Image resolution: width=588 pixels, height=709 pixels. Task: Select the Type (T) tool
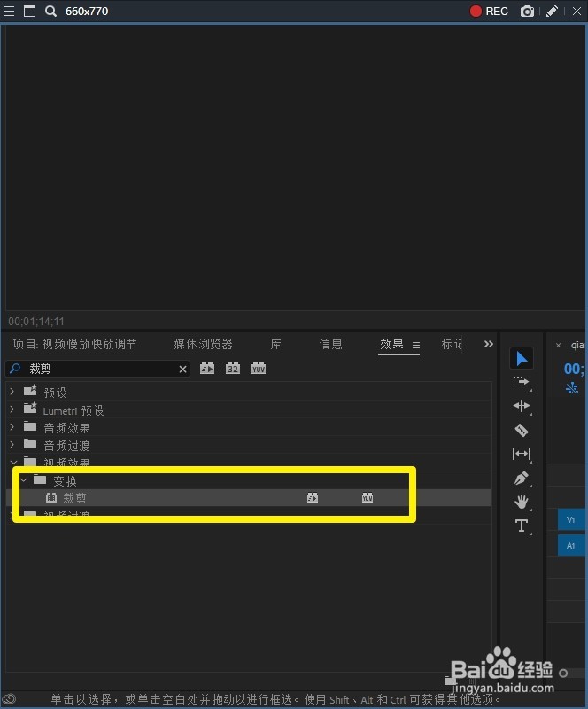pyautogui.click(x=521, y=526)
